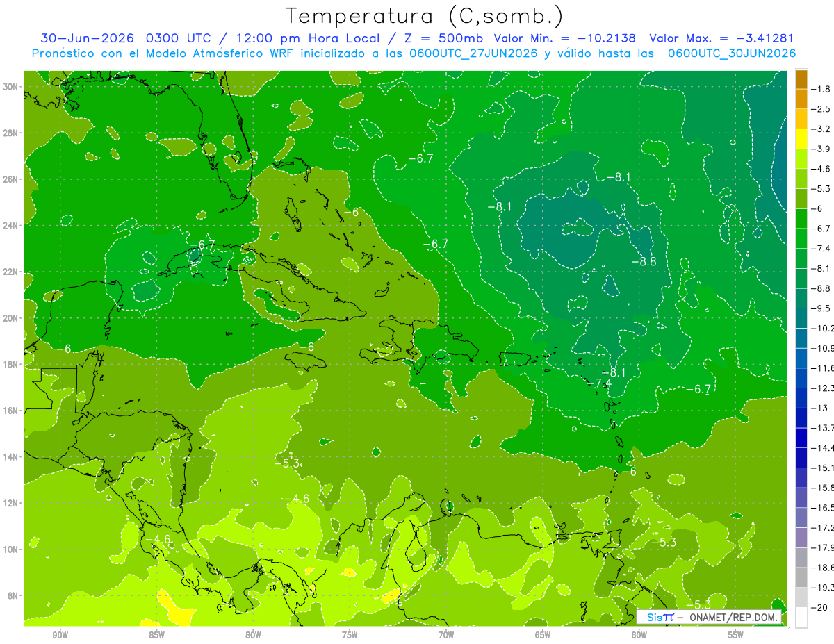Screen dimensions: 834x644
Task: Click the 30N latitude axis label
Action: tap(12, 87)
